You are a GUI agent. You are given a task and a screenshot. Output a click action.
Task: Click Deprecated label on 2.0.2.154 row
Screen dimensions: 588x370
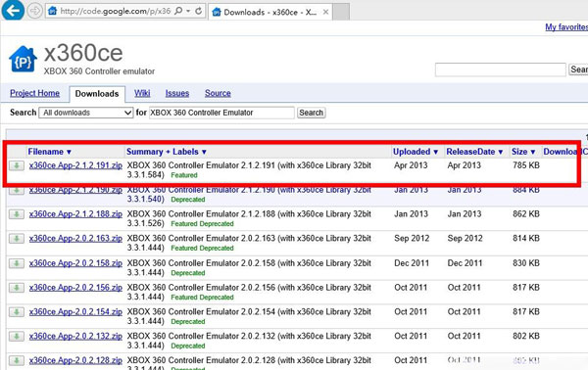click(188, 322)
